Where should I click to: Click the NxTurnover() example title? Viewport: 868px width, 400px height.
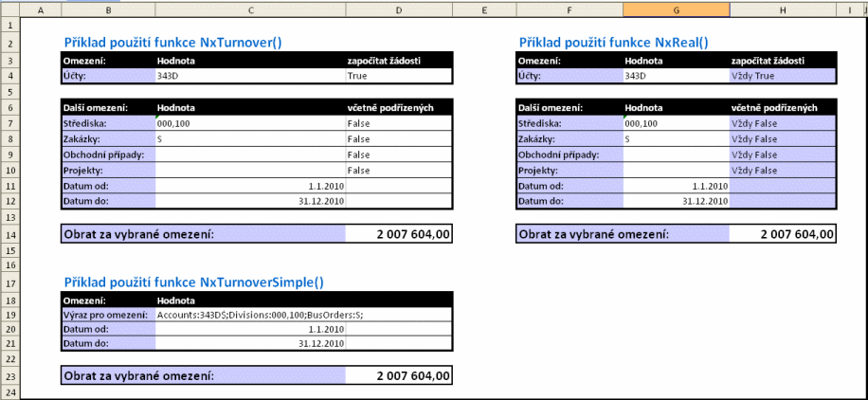[172, 43]
